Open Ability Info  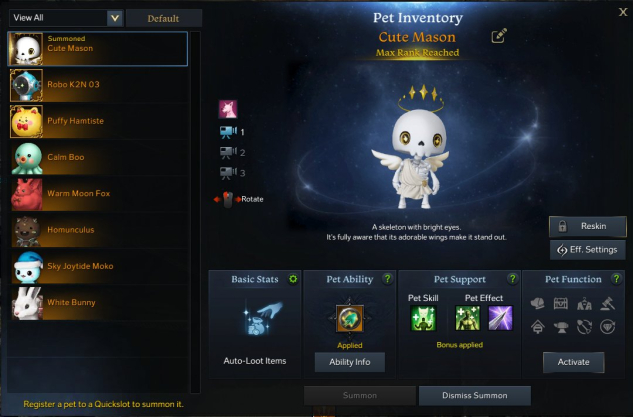pos(350,362)
